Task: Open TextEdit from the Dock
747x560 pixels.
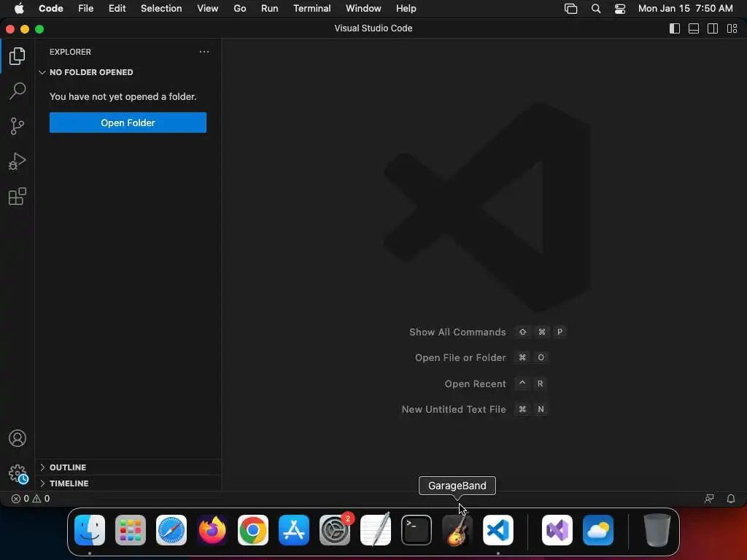Action: coord(376,530)
